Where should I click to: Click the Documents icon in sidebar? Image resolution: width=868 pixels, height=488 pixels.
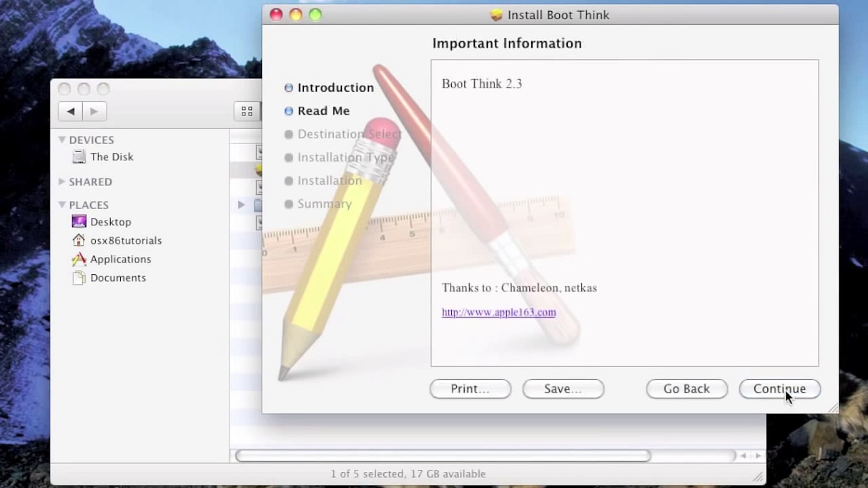click(79, 277)
